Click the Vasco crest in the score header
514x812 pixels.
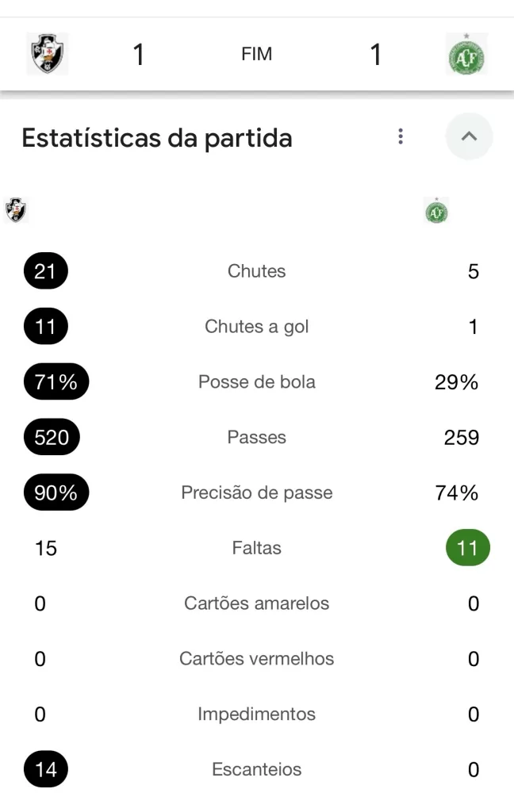point(48,54)
